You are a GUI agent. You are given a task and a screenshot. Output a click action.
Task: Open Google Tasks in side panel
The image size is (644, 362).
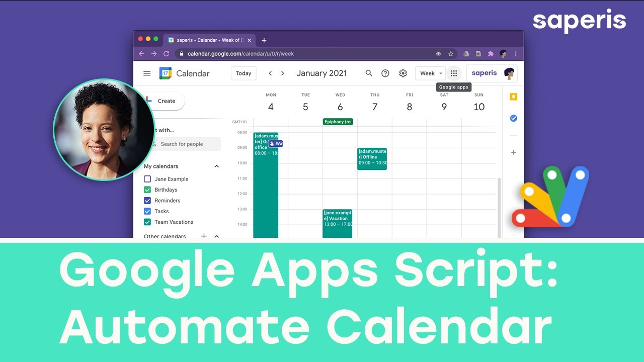[x=513, y=119]
